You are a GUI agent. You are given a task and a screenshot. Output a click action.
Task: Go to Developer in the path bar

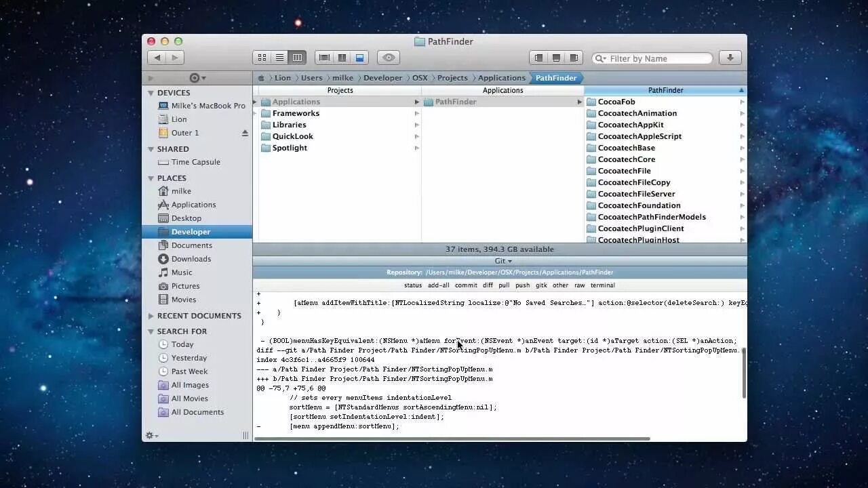click(x=382, y=78)
